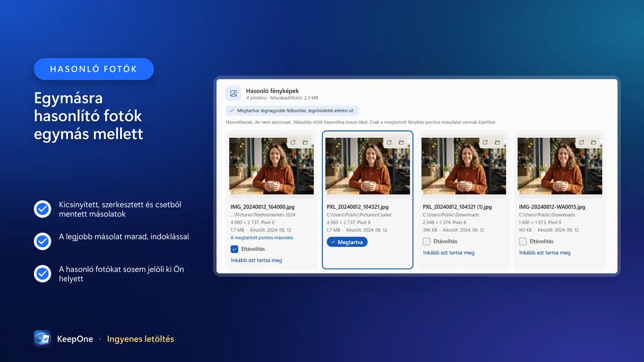Select the PXL_20240812_104321 (1).jpg photo thumbnail
The image size is (644, 362).
(464, 166)
